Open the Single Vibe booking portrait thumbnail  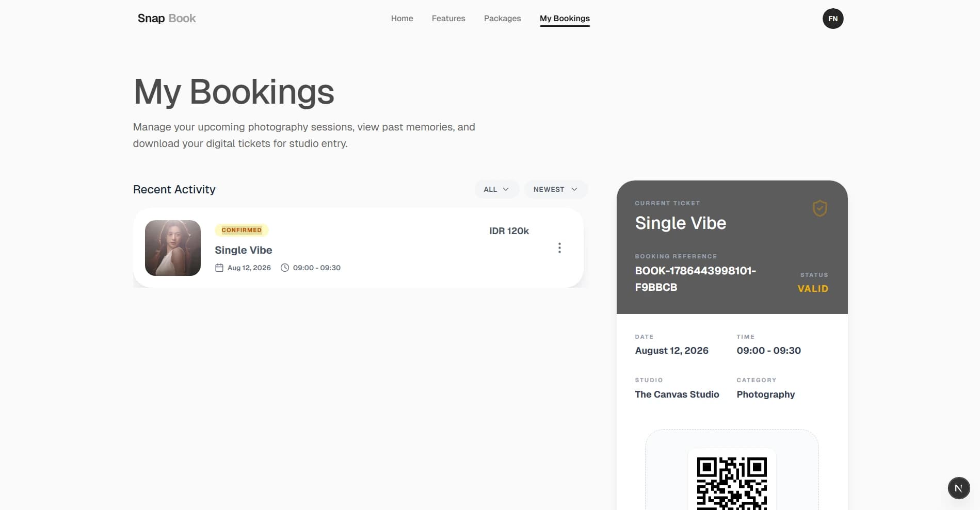pos(173,248)
